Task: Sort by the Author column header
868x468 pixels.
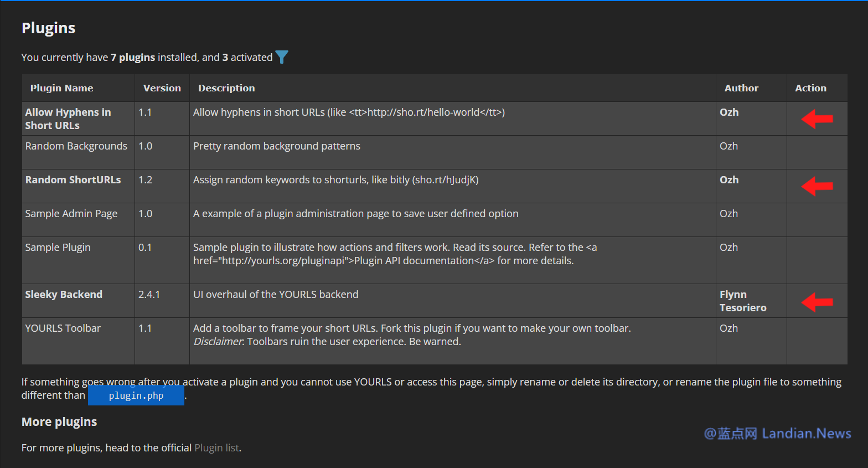Action: (741, 88)
